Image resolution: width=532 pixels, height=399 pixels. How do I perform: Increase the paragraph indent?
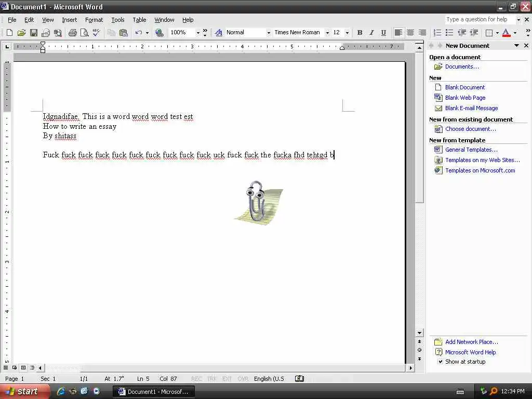pos(474,33)
